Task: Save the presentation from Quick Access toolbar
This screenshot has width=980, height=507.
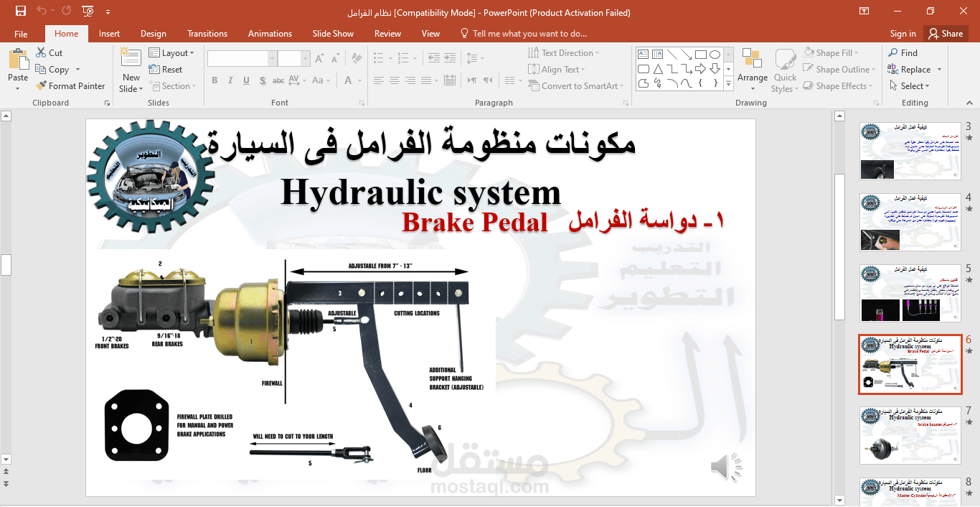Action: (20, 11)
